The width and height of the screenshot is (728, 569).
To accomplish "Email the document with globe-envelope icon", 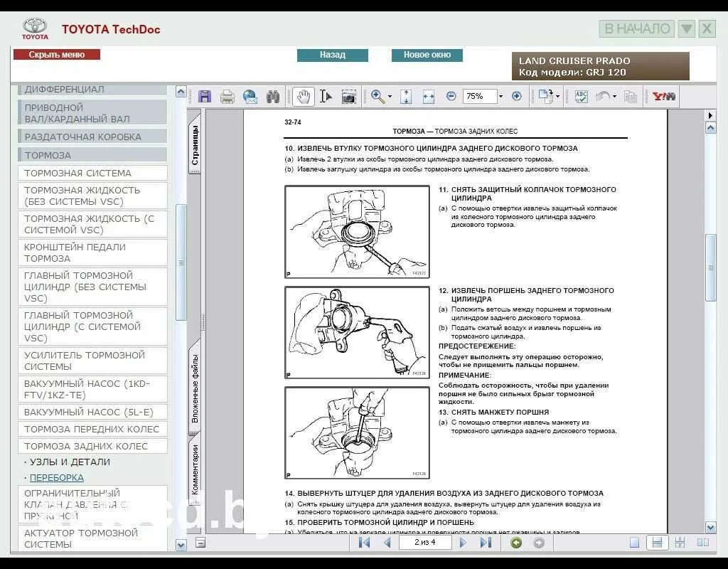I will 250,97.
